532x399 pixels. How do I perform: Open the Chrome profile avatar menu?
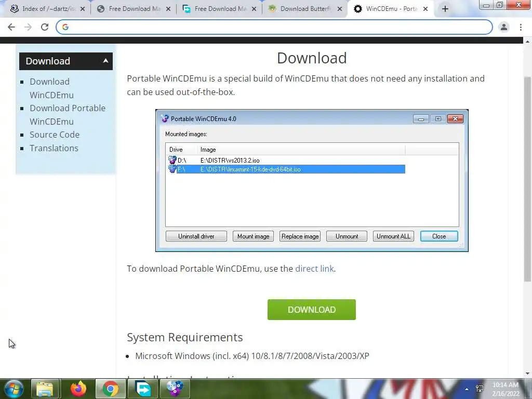(x=504, y=27)
